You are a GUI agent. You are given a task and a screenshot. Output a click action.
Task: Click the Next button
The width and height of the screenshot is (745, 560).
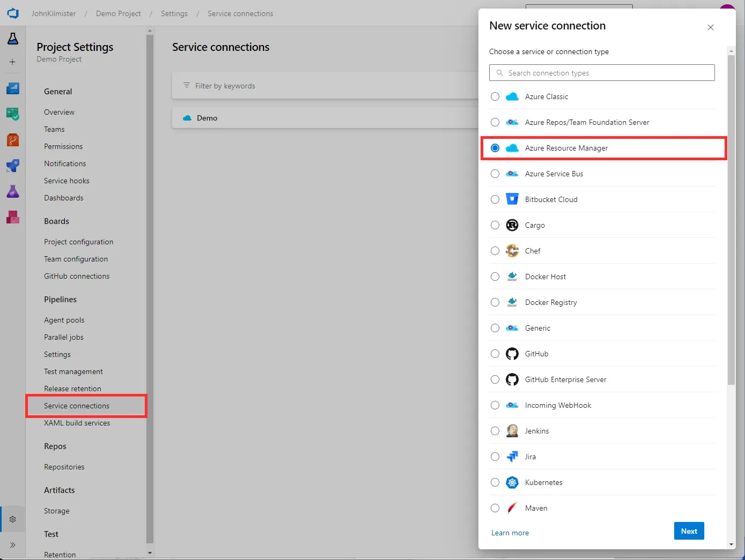point(689,531)
